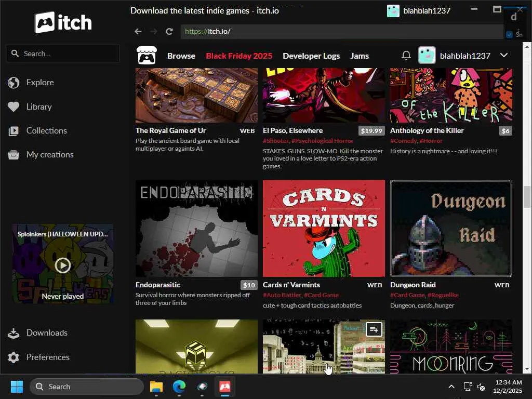
Task: Click the network tray icon
Action: (x=468, y=387)
